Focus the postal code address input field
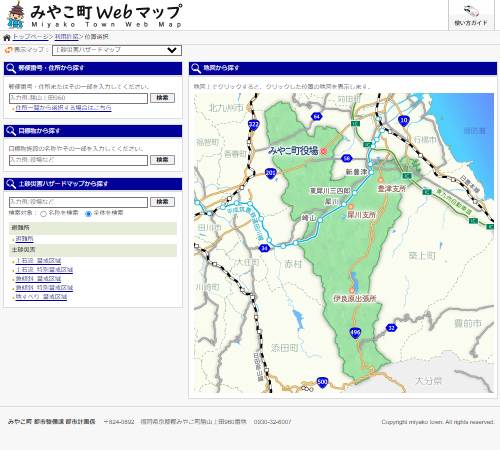The width and height of the screenshot is (500, 450). click(78, 98)
